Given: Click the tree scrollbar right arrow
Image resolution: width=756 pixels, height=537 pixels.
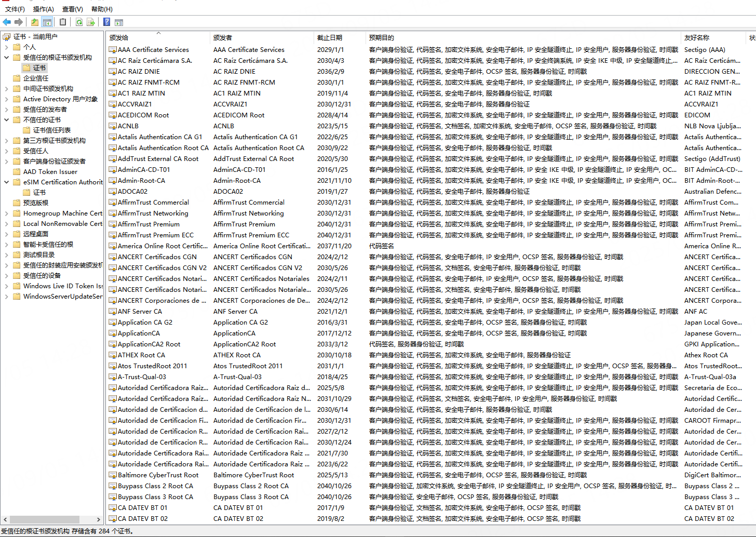Looking at the screenshot, I should tap(99, 519).
